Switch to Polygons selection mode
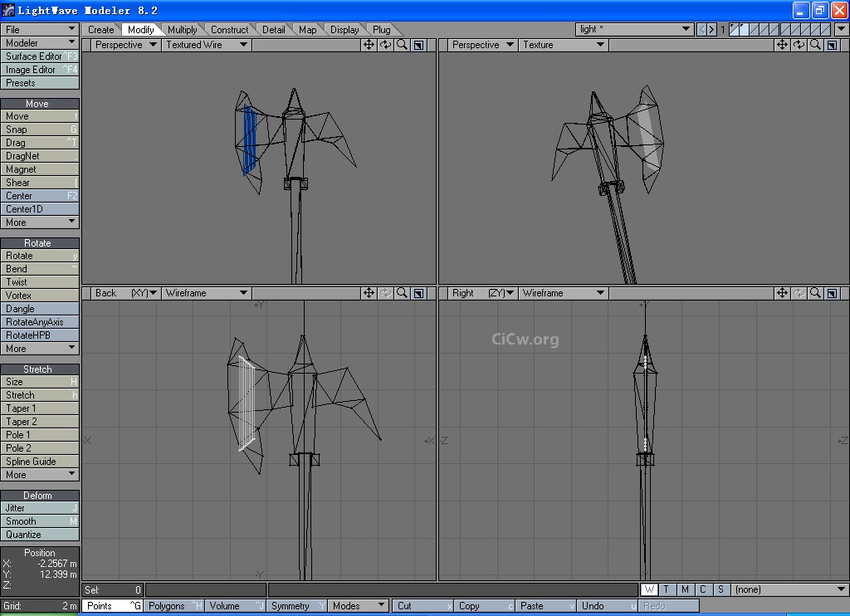850x616 pixels. click(174, 606)
